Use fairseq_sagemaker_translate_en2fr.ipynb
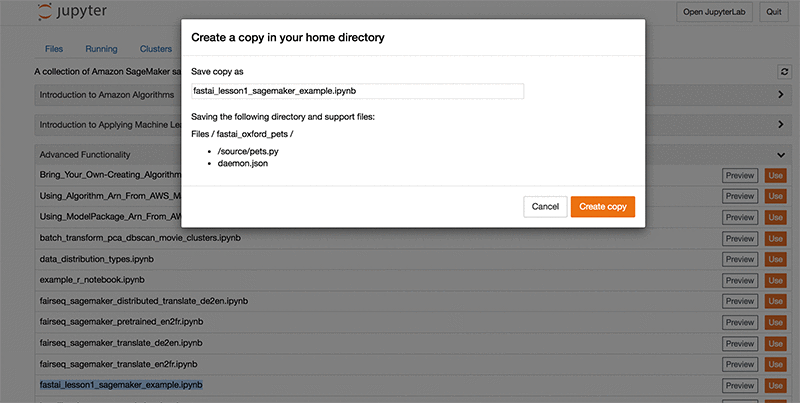Image resolution: width=800 pixels, height=403 pixels. 775,365
